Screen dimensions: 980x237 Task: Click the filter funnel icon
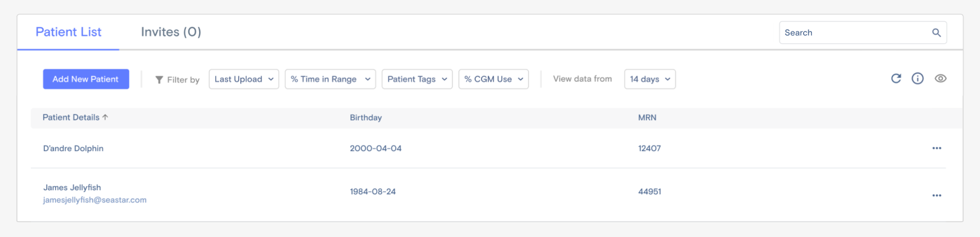pyautogui.click(x=159, y=80)
